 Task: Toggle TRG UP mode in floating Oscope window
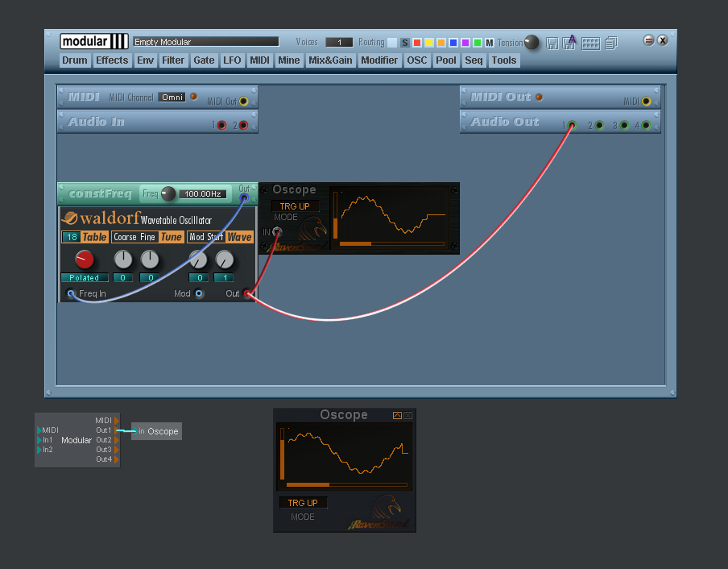(303, 503)
